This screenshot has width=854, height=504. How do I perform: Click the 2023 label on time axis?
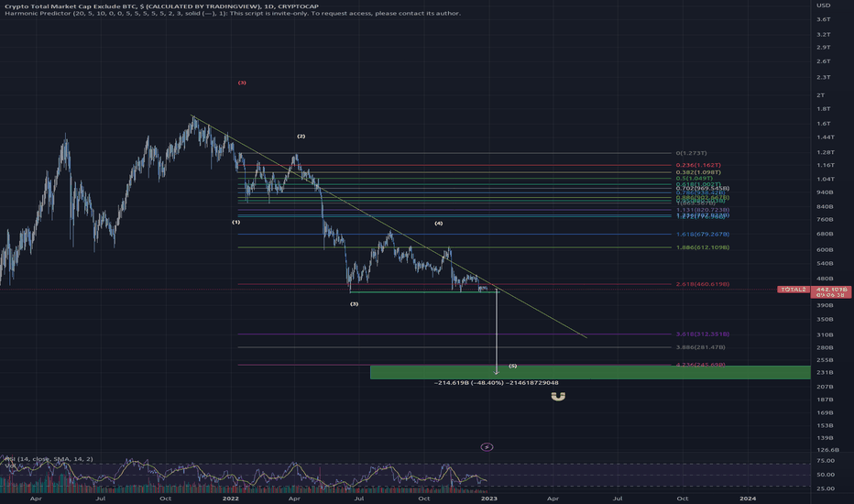[x=488, y=498]
